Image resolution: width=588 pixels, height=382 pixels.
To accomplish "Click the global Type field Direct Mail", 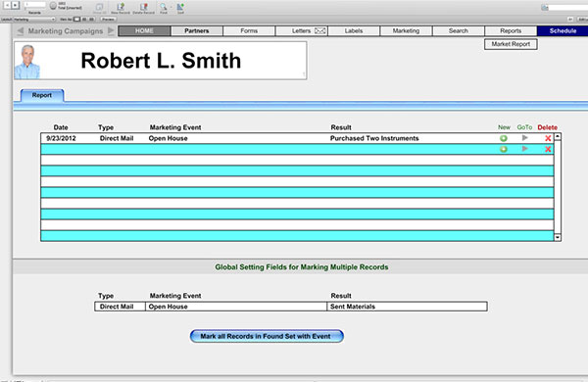I will pos(120,307).
